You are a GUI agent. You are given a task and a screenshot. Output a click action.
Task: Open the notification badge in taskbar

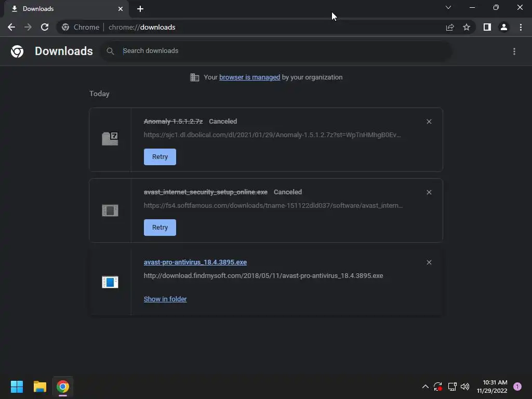click(517, 387)
